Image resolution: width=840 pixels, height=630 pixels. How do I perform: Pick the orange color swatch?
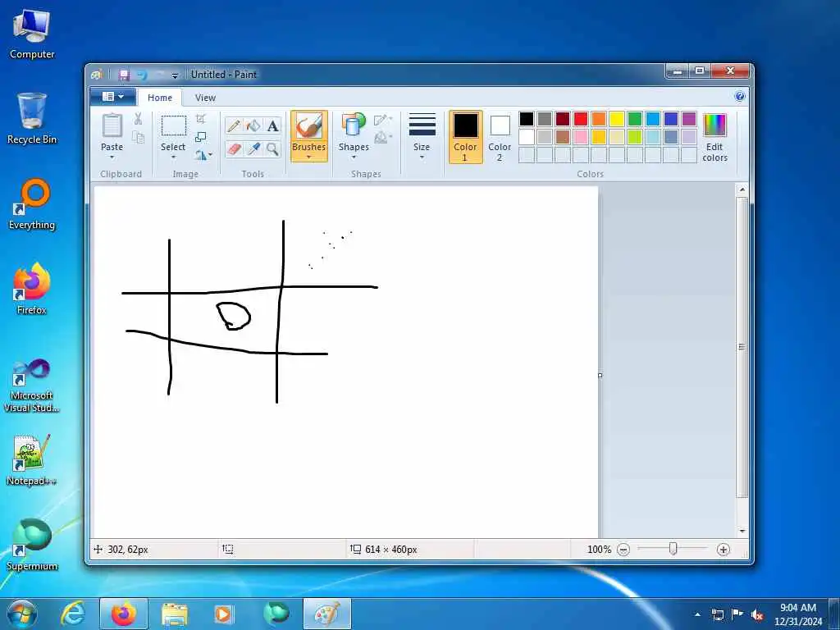pos(598,119)
